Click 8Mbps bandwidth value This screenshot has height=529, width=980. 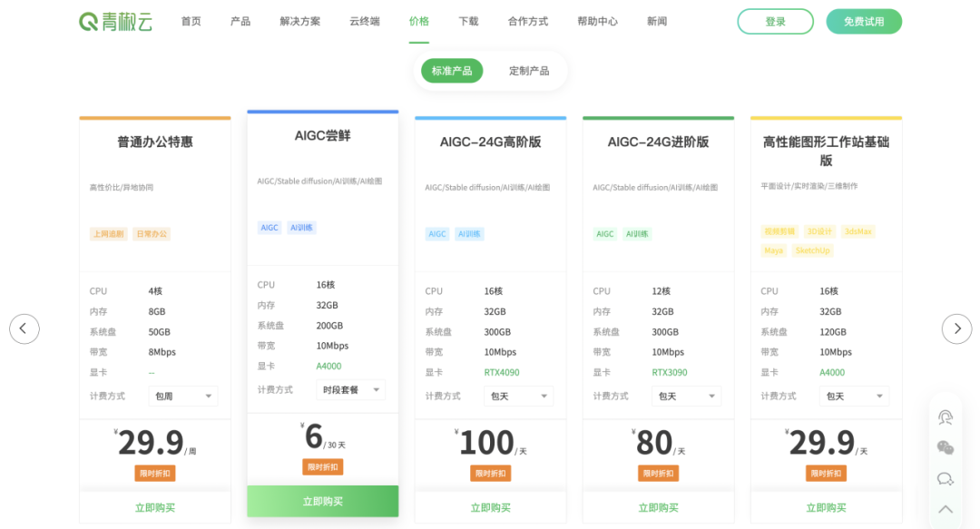click(162, 352)
